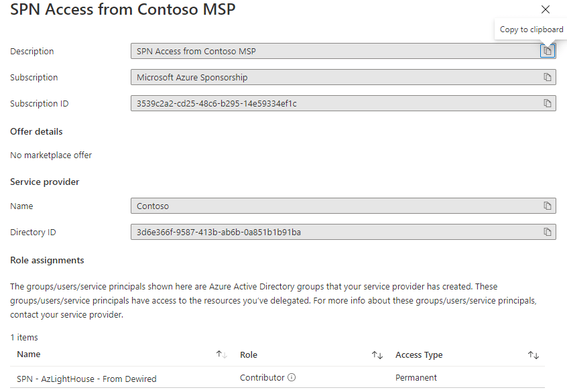Image resolution: width=567 pixels, height=392 pixels.
Task: Select the SPN - AzLightHouse row
Action: point(86,379)
